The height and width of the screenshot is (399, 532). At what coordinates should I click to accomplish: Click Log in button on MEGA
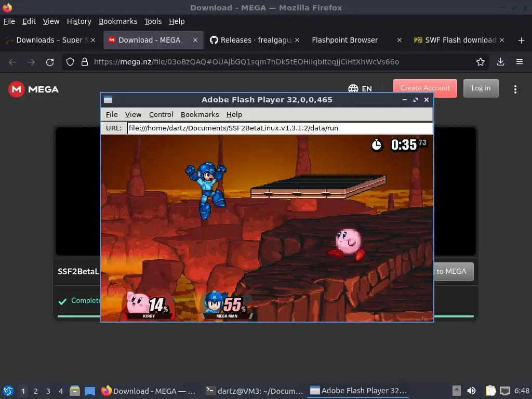(481, 88)
